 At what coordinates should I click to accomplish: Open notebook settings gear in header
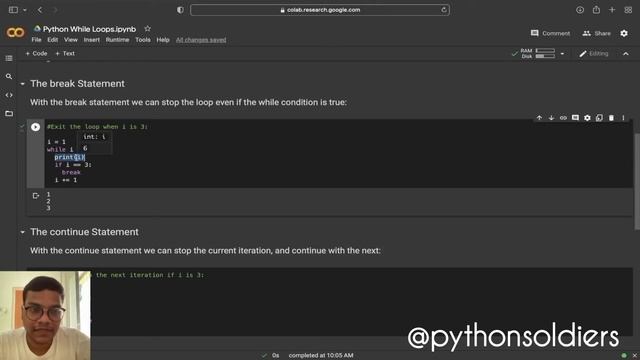[624, 33]
